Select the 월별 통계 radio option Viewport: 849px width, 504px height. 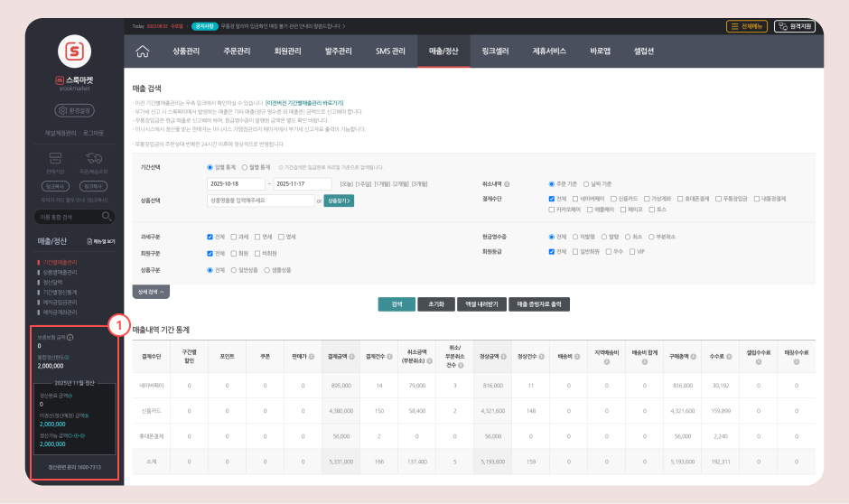coord(244,167)
